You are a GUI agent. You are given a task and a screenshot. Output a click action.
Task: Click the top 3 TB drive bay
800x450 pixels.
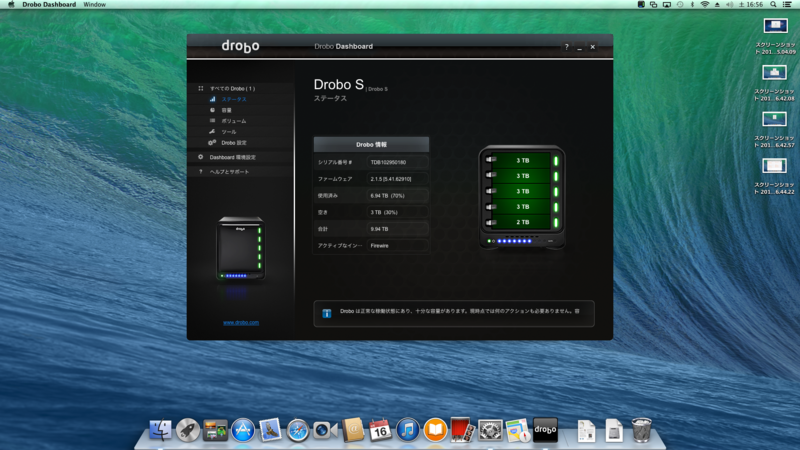521,160
